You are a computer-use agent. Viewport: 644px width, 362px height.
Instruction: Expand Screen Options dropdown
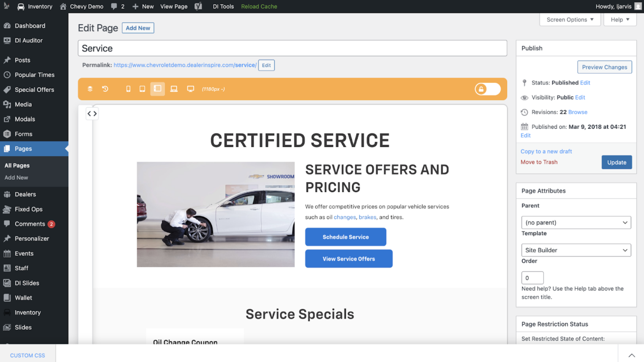coord(570,20)
